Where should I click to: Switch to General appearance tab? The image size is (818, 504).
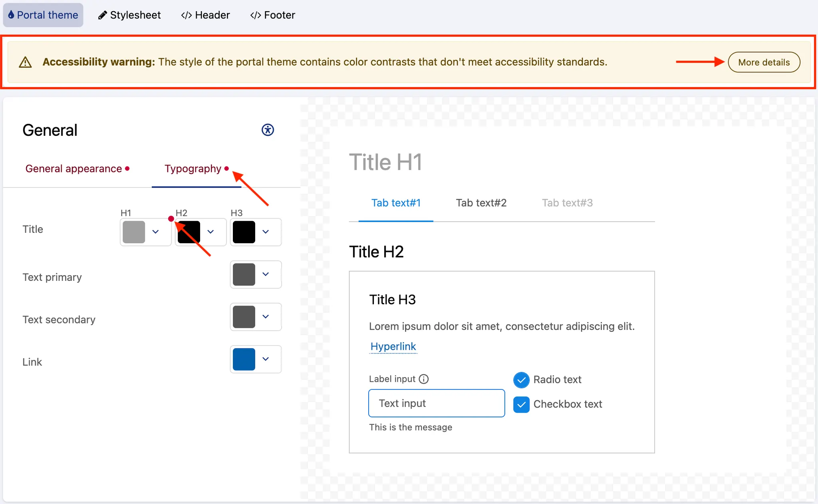coord(74,169)
